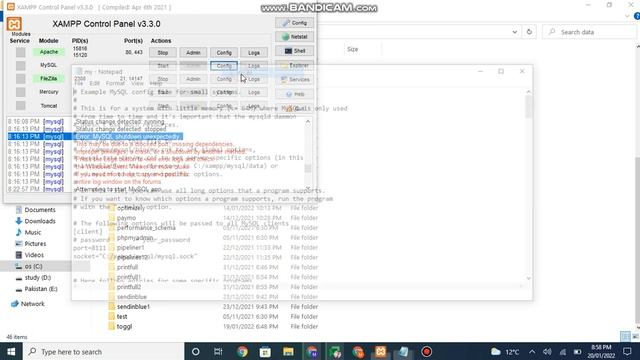Open Task View on taskbar
The height and width of the screenshot is (360, 640).
[x=218, y=351]
